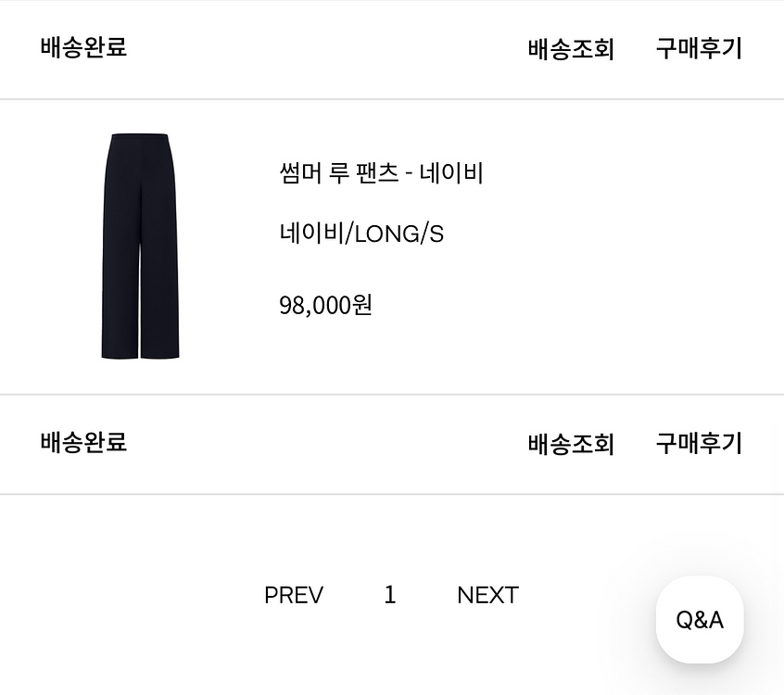The width and height of the screenshot is (784, 695).
Task: Click 배송조회 above the navy pants item
Action: [x=571, y=48]
